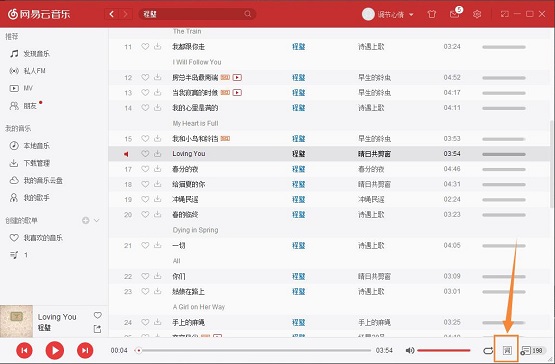
Task: Open the settings gear icon
Action: point(477,14)
